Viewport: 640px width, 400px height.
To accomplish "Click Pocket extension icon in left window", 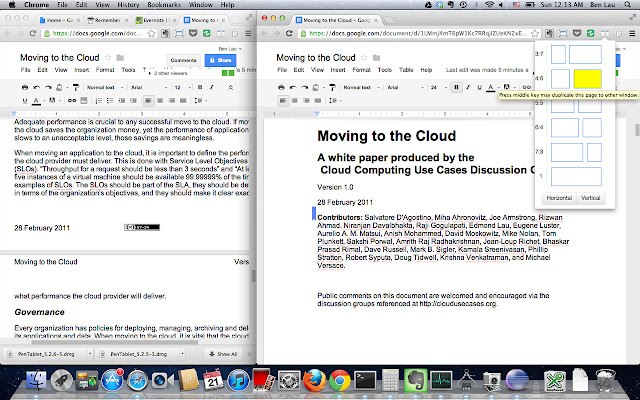I will tap(193, 33).
